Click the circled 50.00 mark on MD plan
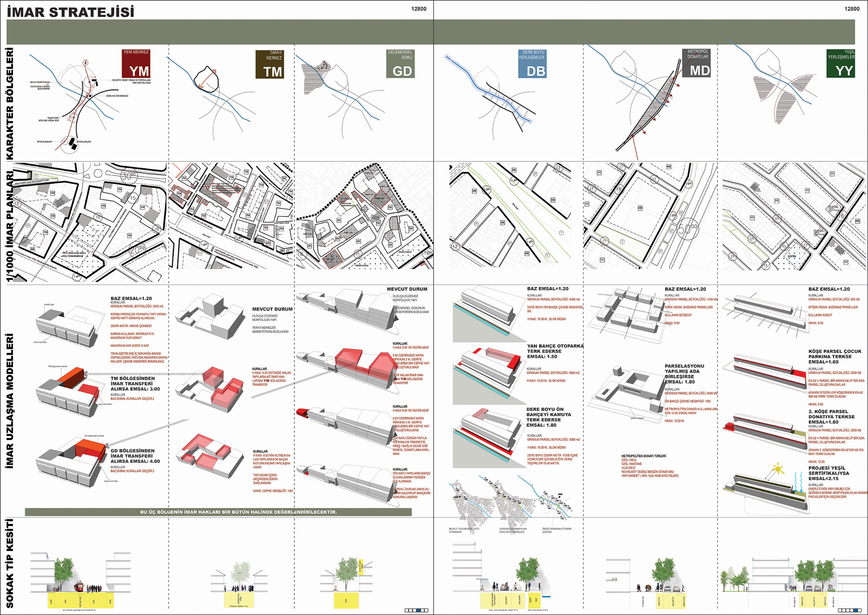868x615 pixels. pyautogui.click(x=687, y=228)
